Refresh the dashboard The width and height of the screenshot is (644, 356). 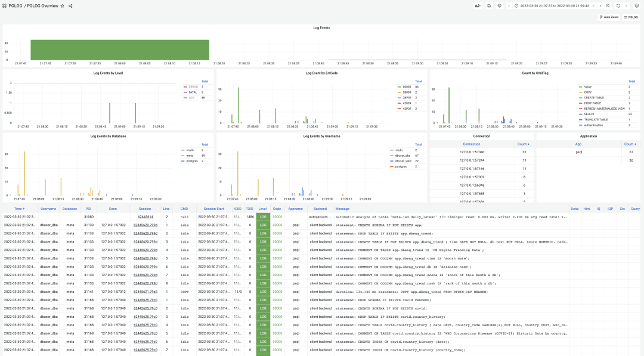(x=618, y=6)
